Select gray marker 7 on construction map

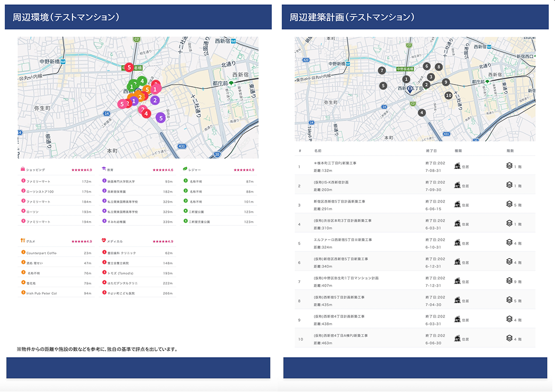(382, 70)
